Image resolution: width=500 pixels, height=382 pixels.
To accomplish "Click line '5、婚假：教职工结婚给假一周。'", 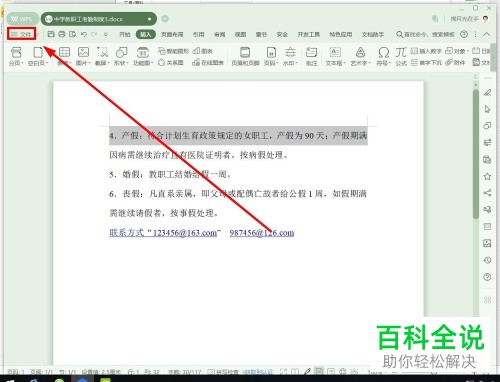I will pyautogui.click(x=170, y=174).
